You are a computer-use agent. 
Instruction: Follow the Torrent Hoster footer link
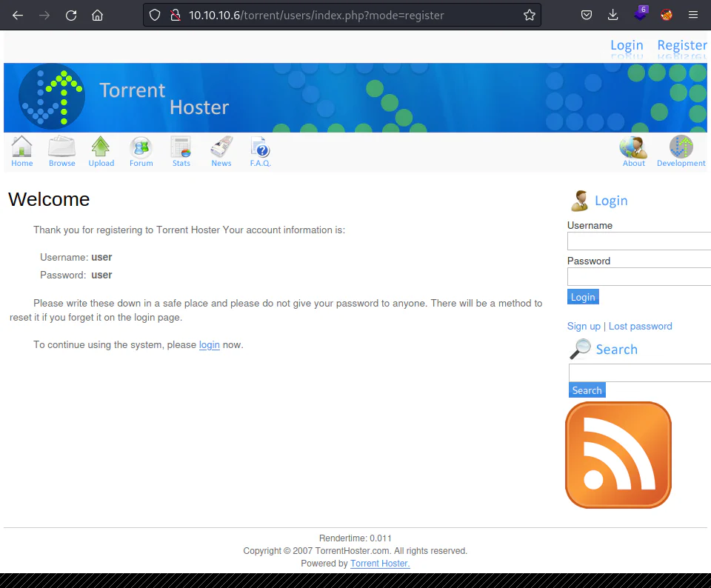coord(380,564)
